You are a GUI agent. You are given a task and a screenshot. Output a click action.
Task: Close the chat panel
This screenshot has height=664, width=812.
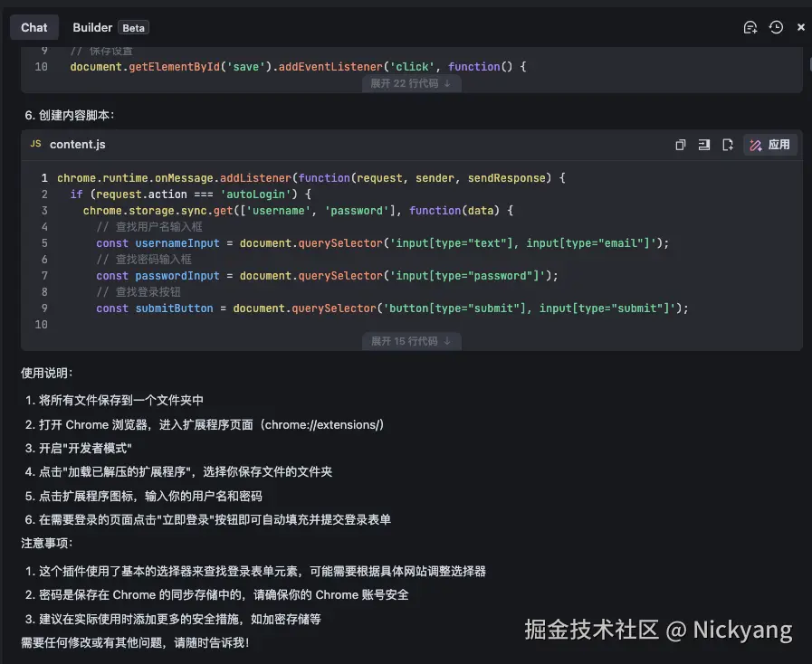pos(800,27)
